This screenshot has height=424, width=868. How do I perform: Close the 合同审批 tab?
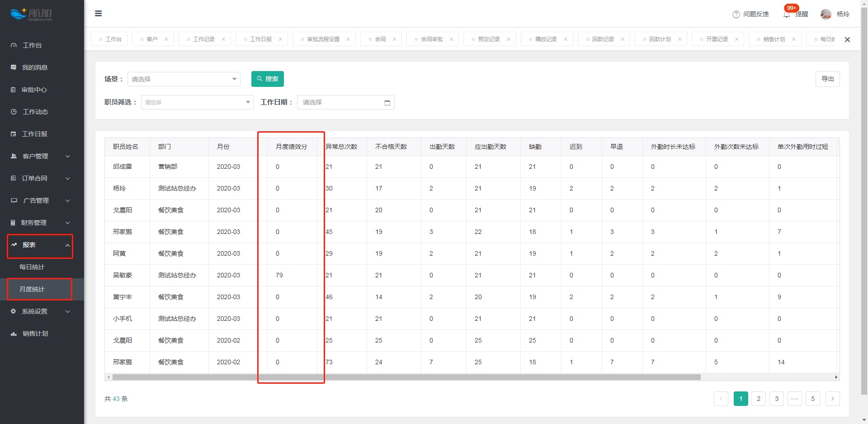(x=451, y=39)
